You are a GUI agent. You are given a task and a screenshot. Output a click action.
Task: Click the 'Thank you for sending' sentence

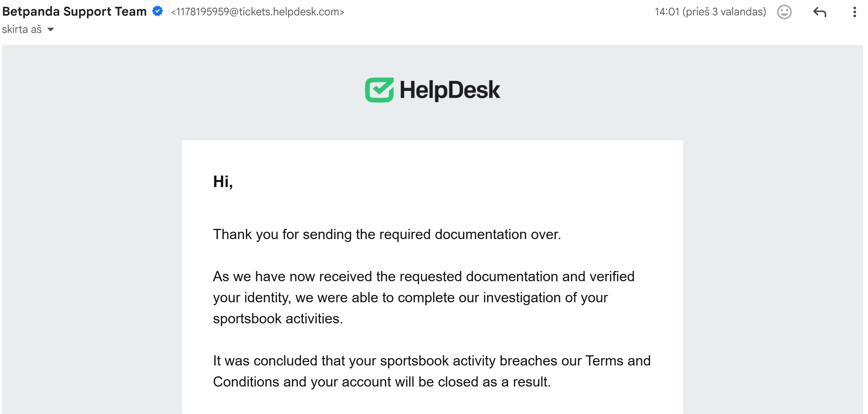387,234
